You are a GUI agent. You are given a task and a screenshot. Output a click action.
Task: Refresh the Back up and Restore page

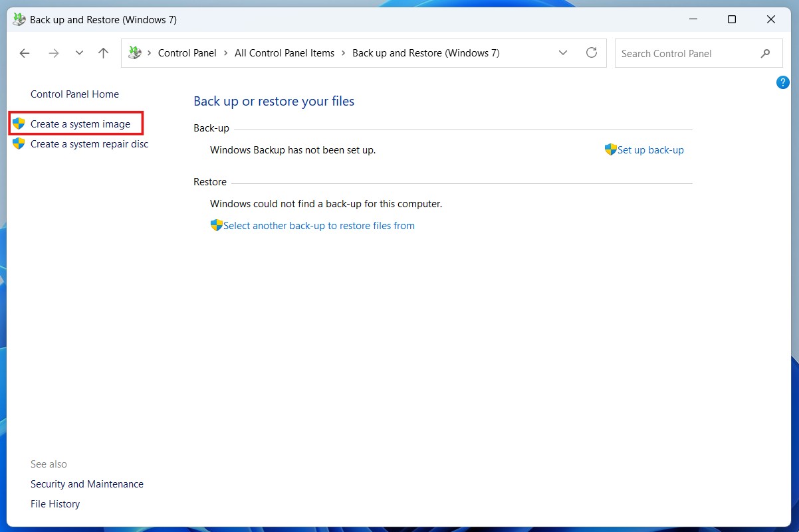[591, 53]
